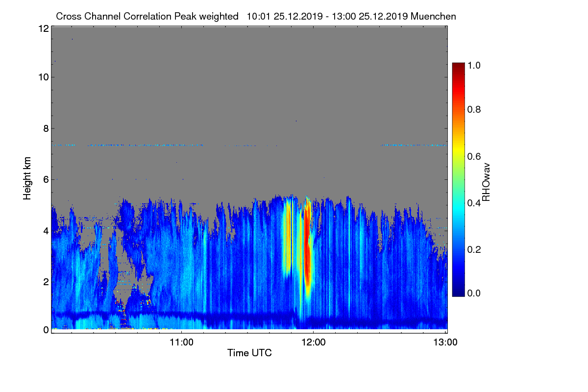Click the 'Time UTC' x-axis label
Image resolution: width=588 pixels, height=392 pixels.
[x=249, y=352]
